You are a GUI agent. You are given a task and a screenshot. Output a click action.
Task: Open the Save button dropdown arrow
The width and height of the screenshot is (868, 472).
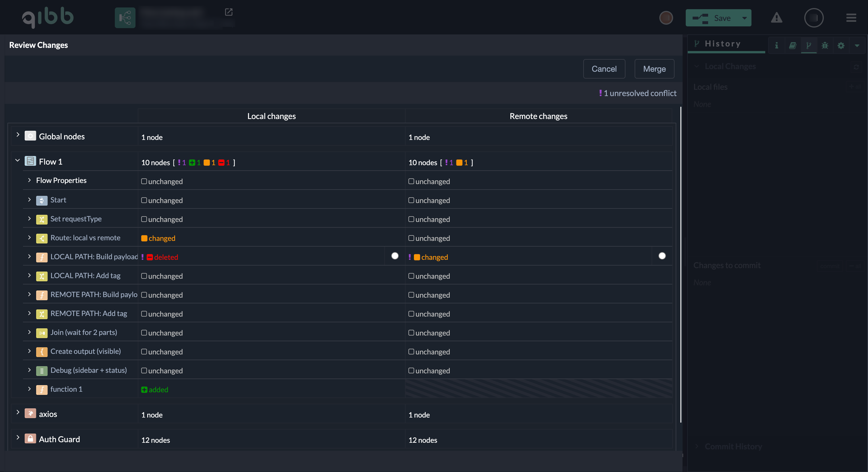(x=744, y=18)
